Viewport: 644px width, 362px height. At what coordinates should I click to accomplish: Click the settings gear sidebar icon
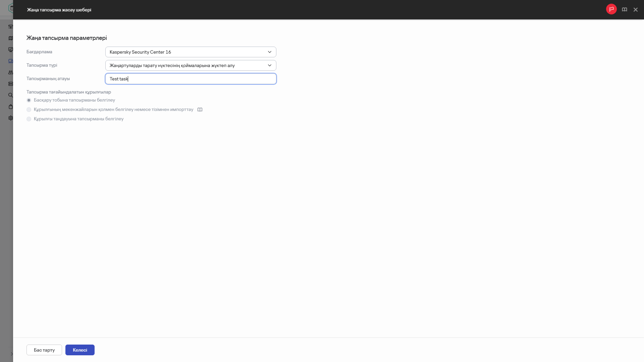pyautogui.click(x=11, y=118)
